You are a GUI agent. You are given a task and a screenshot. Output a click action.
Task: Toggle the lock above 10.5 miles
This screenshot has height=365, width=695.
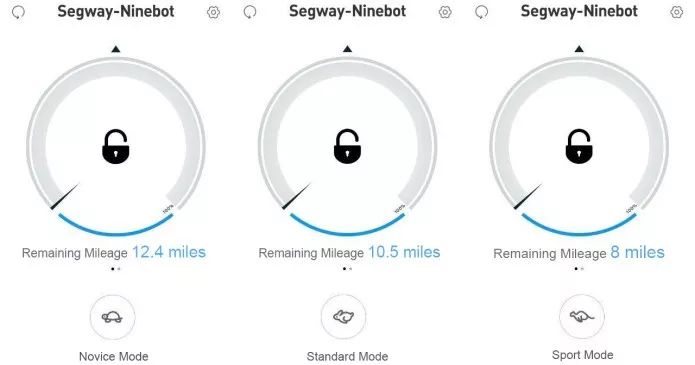[348, 146]
